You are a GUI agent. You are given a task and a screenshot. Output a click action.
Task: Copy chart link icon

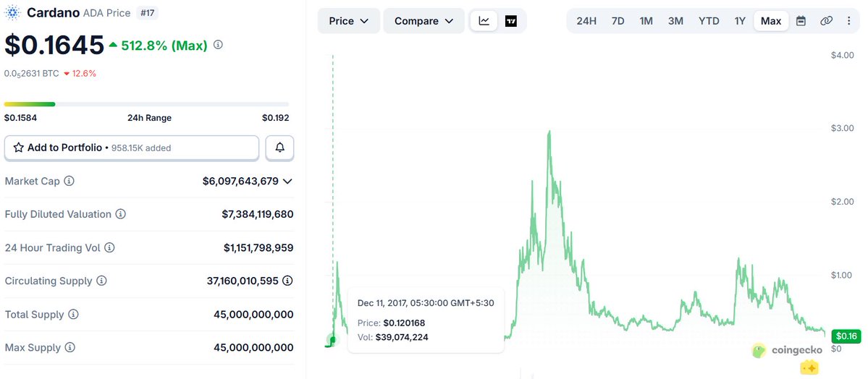click(826, 21)
